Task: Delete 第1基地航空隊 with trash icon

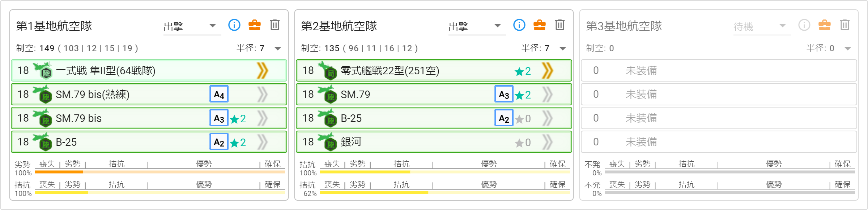Action: point(275,25)
